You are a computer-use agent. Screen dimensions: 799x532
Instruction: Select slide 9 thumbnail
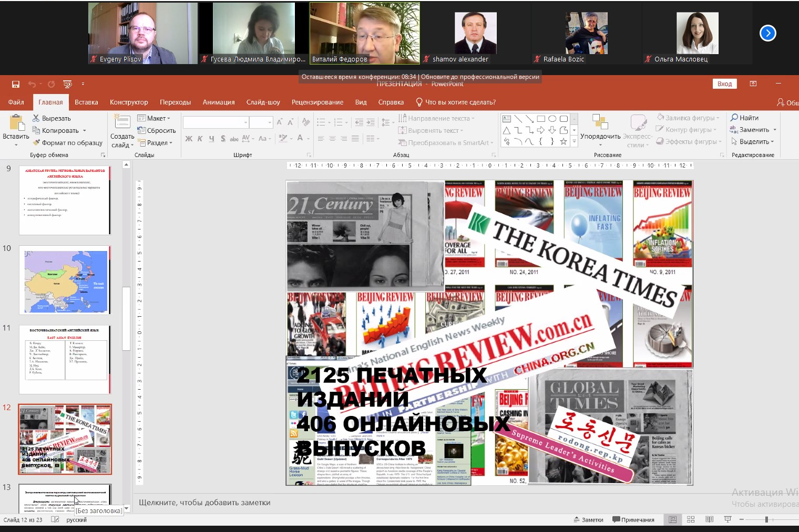click(x=65, y=200)
